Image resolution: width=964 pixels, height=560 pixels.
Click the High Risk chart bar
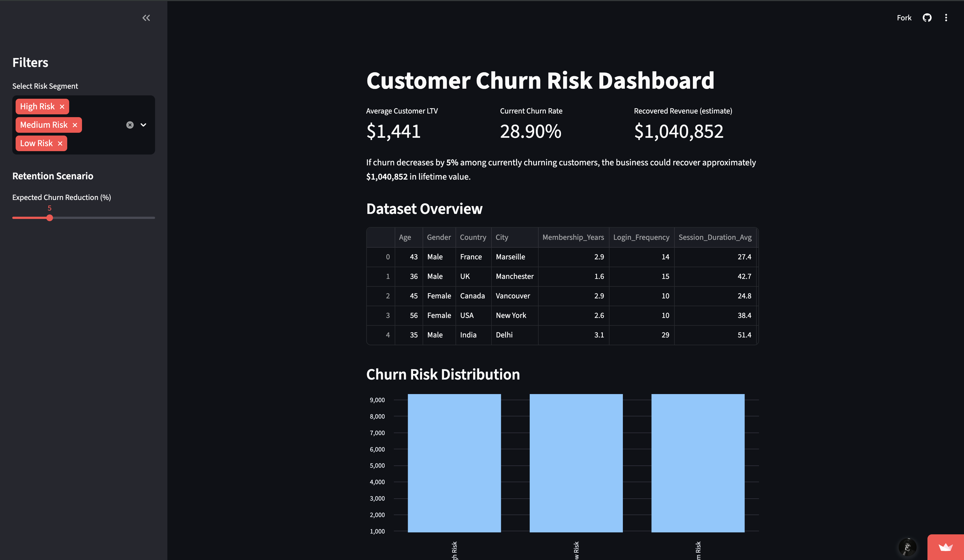point(454,463)
